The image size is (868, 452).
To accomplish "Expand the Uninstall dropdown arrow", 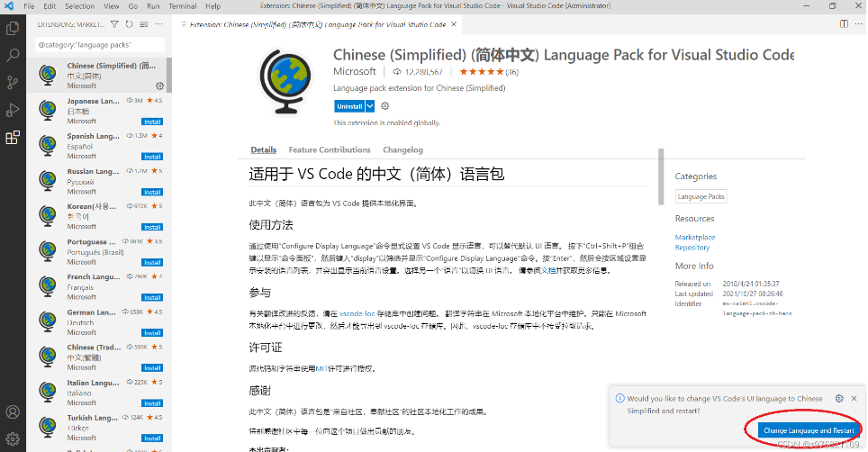I will [370, 106].
